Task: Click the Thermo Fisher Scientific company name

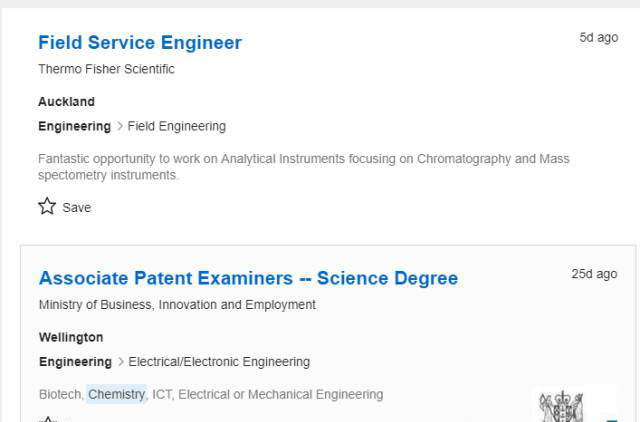Action: pyautogui.click(x=106, y=69)
